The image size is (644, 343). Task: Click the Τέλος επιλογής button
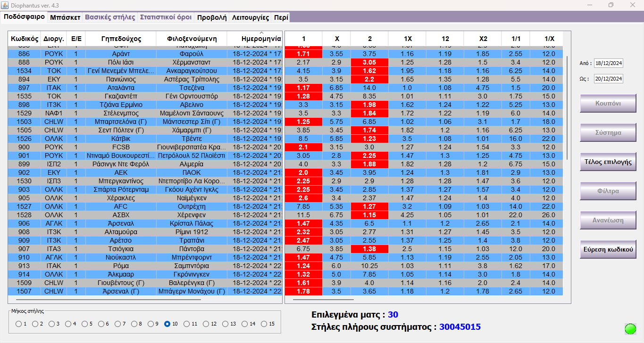(x=608, y=162)
